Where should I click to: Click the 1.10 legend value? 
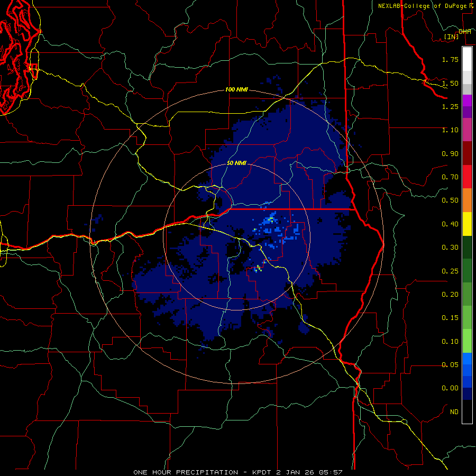tap(450, 130)
